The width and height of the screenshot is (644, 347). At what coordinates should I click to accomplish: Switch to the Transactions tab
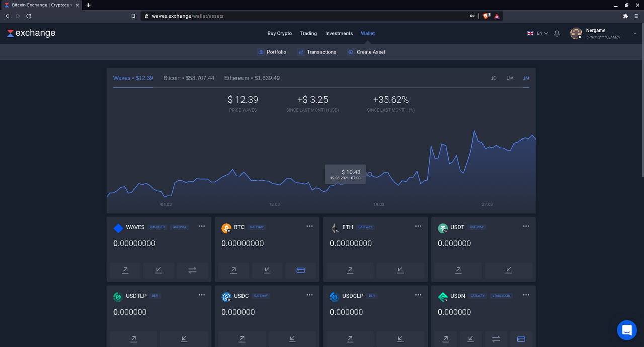[317, 52]
